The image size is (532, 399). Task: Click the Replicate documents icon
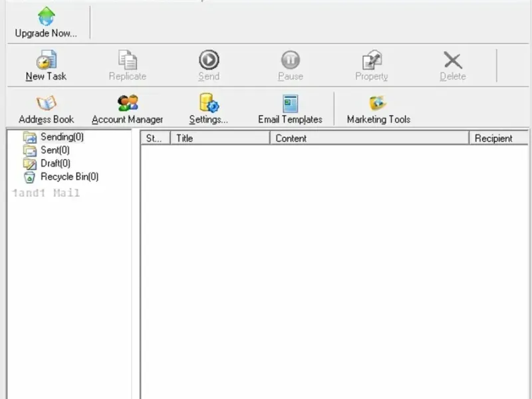(x=128, y=60)
